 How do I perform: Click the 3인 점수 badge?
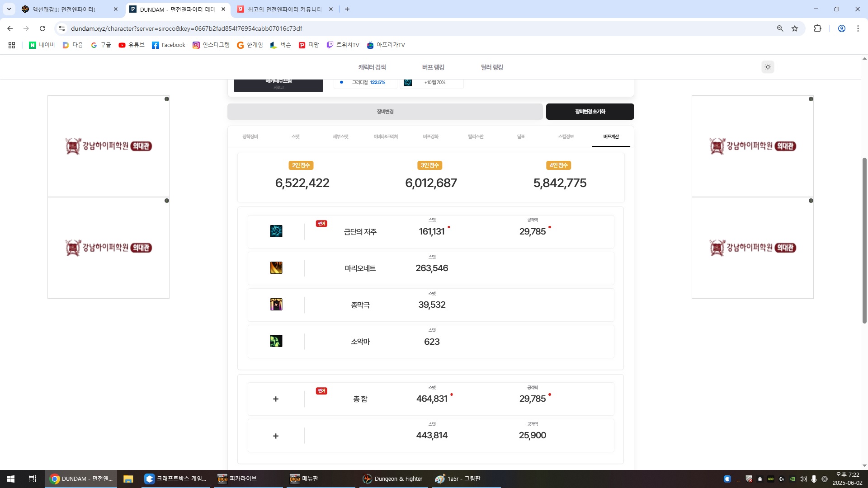click(430, 165)
